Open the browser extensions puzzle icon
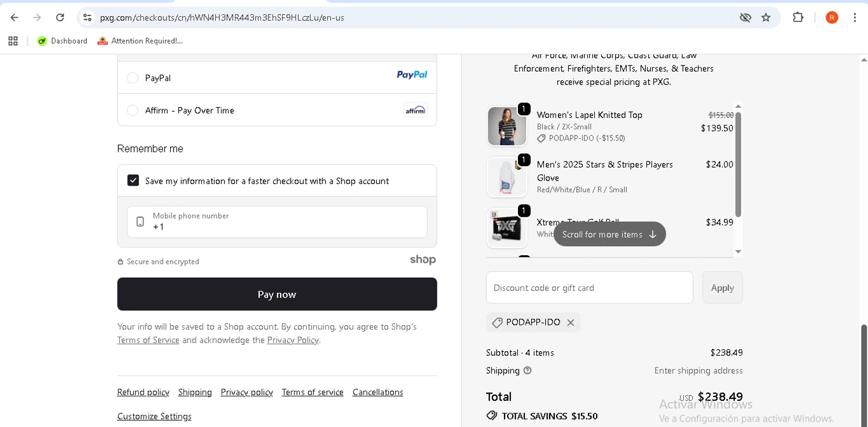This screenshot has width=868, height=427. pyautogui.click(x=798, y=17)
